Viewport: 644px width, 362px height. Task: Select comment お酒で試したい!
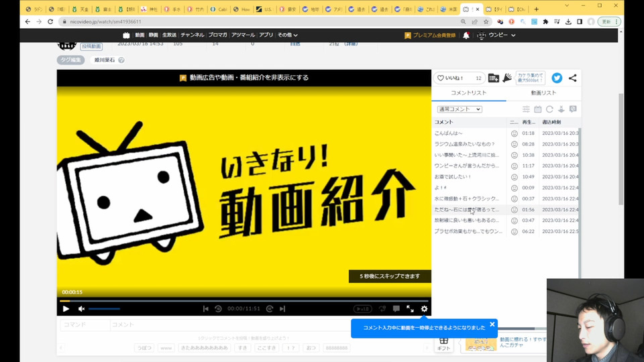[453, 176]
